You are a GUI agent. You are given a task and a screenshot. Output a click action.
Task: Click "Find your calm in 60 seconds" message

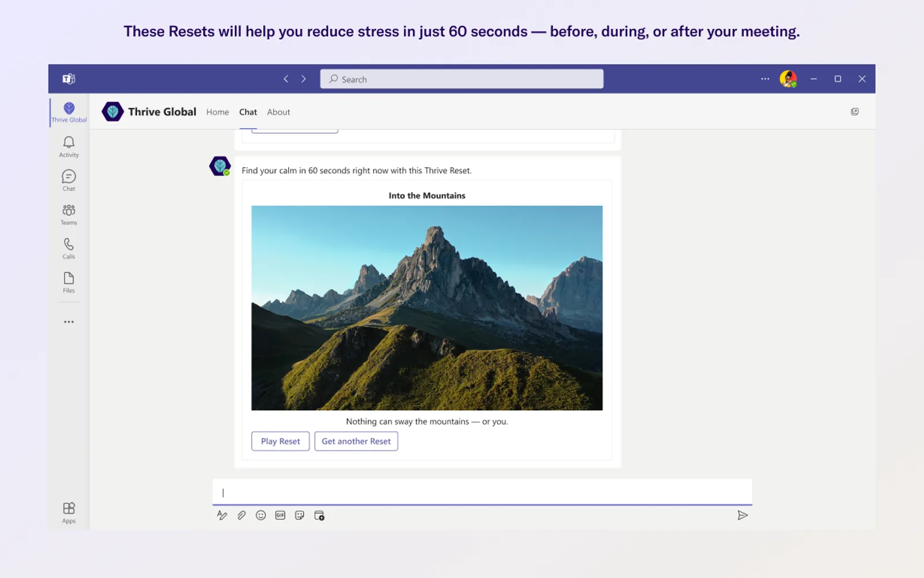coord(356,171)
